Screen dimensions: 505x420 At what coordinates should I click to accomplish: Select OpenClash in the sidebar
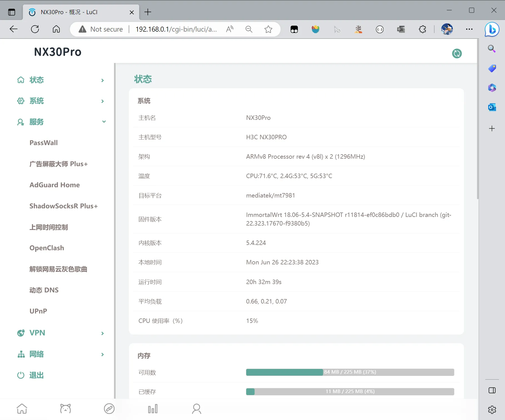(x=47, y=248)
